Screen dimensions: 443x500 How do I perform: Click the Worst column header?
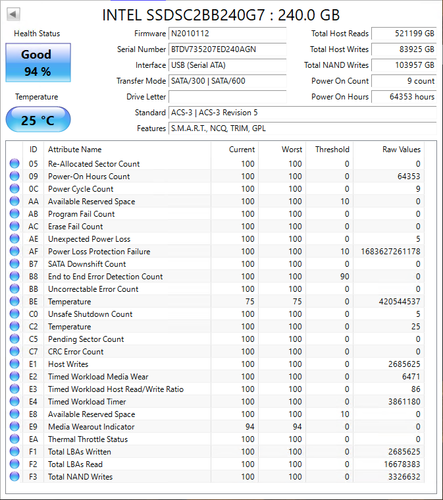pyautogui.click(x=282, y=149)
